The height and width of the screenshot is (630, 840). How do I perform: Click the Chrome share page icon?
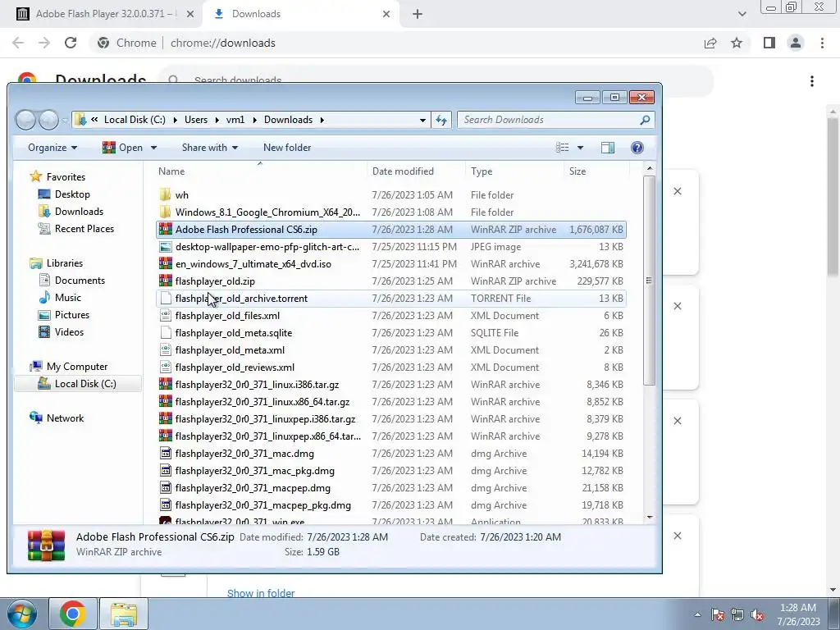710,43
